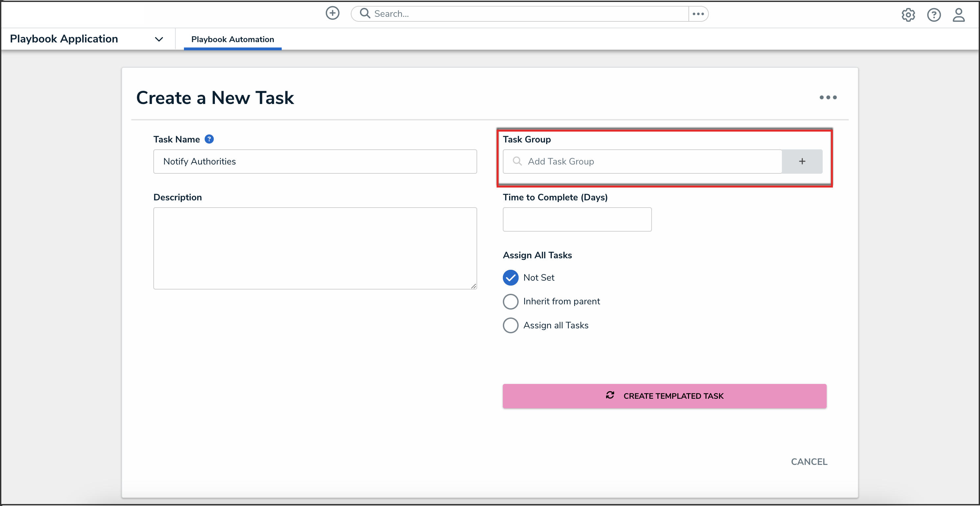Open the admin settings gear
This screenshot has height=506, width=980.
pyautogui.click(x=908, y=15)
